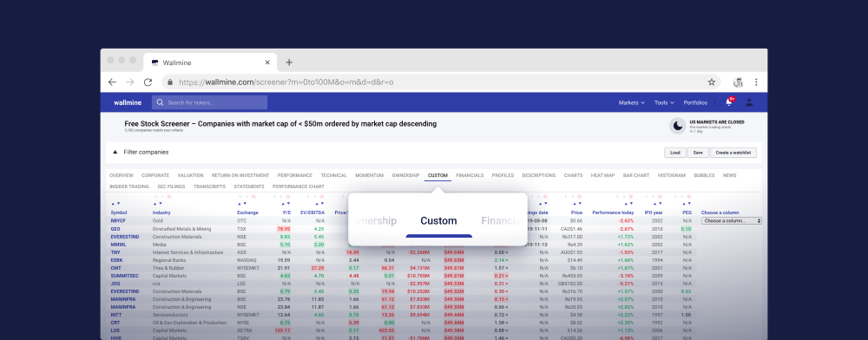The image size is (868, 340).
Task: Move the Industry column right with arrow
Action: pos(162,196)
